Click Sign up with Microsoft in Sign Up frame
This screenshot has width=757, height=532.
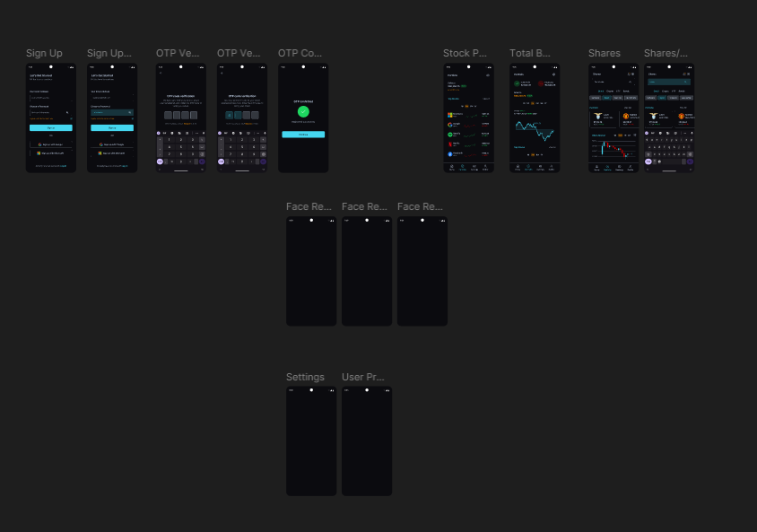click(51, 153)
